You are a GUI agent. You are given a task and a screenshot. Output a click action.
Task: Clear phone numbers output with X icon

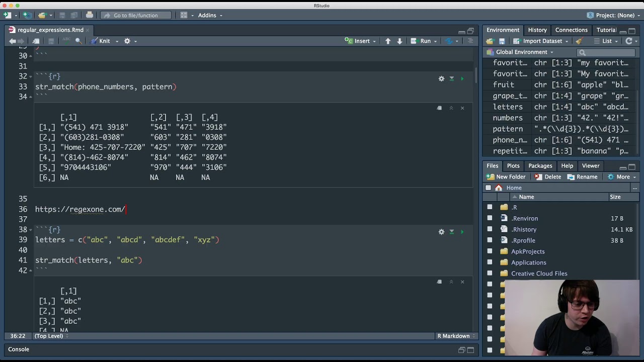point(462,108)
